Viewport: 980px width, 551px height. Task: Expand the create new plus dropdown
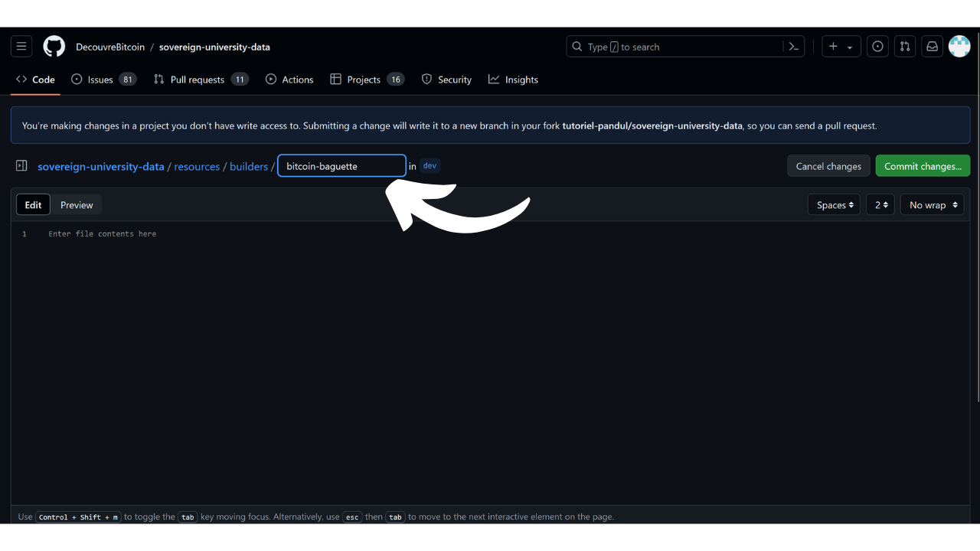click(841, 47)
